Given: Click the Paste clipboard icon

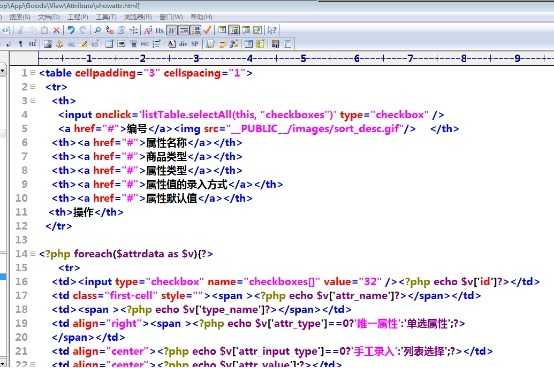Looking at the screenshot, I should click(45, 30).
